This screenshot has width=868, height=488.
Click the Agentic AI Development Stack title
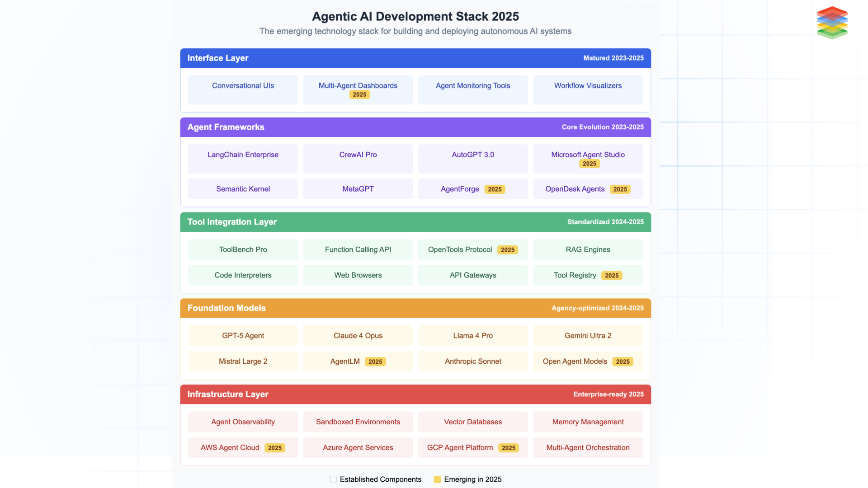[x=415, y=16]
